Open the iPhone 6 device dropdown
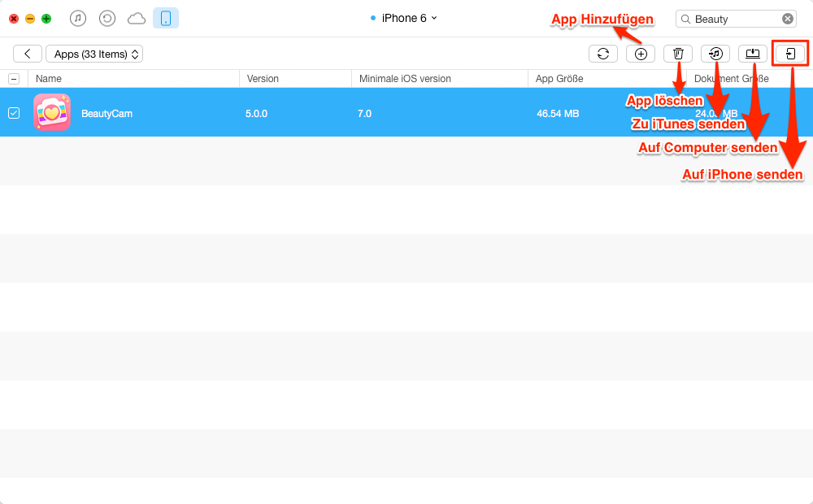This screenshot has height=504, width=813. point(404,18)
